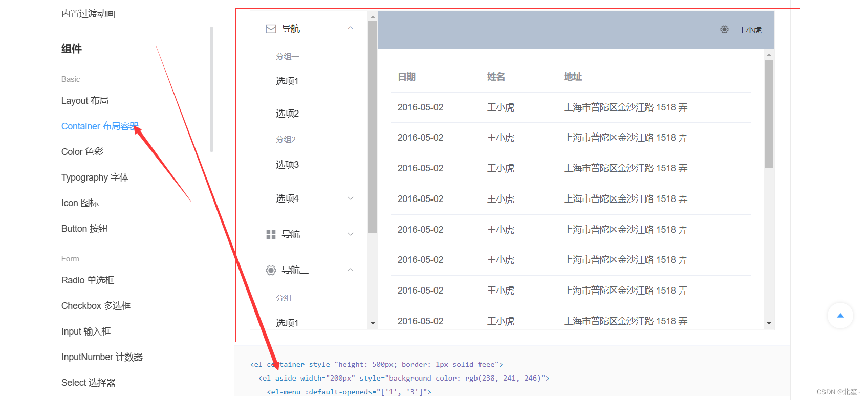Click the Form category label
This screenshot has height=400, width=868.
click(70, 259)
